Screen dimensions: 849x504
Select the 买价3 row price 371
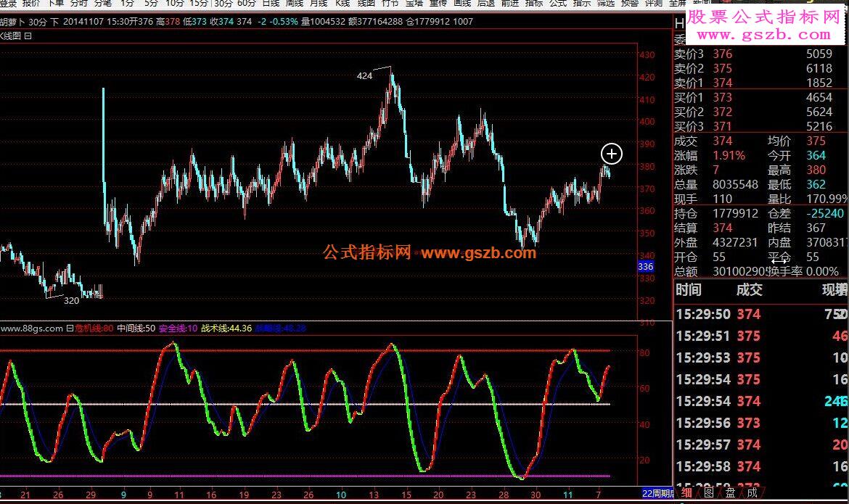[x=722, y=127]
